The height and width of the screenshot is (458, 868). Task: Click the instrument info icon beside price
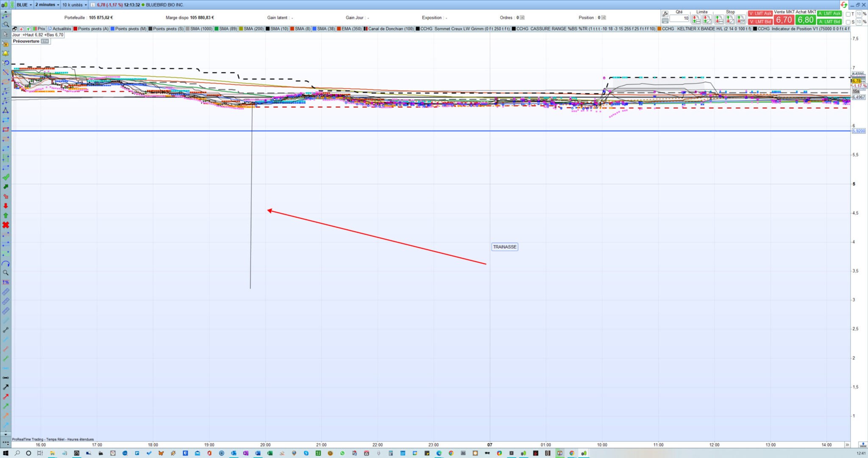pos(93,5)
